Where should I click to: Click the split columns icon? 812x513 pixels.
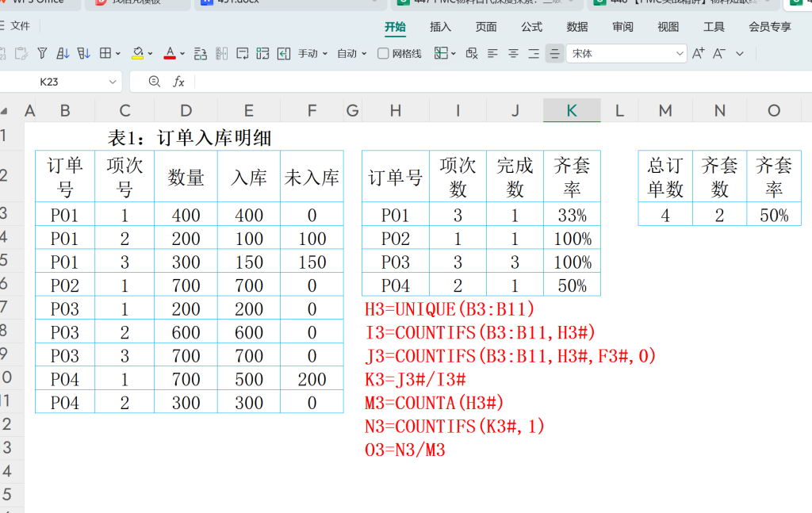222,53
